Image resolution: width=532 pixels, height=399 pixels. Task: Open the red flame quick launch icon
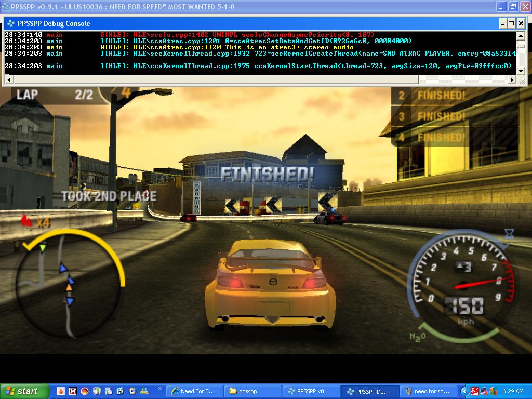click(x=61, y=391)
